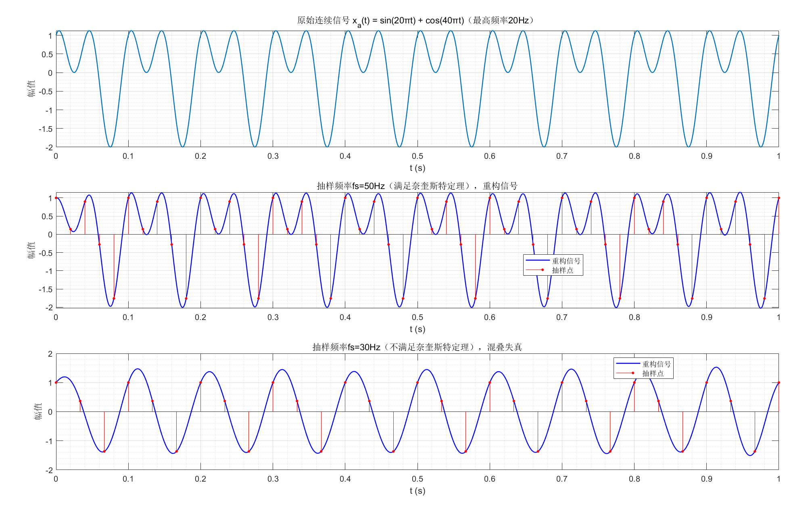Select the 抽样点 legend entry in bottom plot

click(x=653, y=373)
